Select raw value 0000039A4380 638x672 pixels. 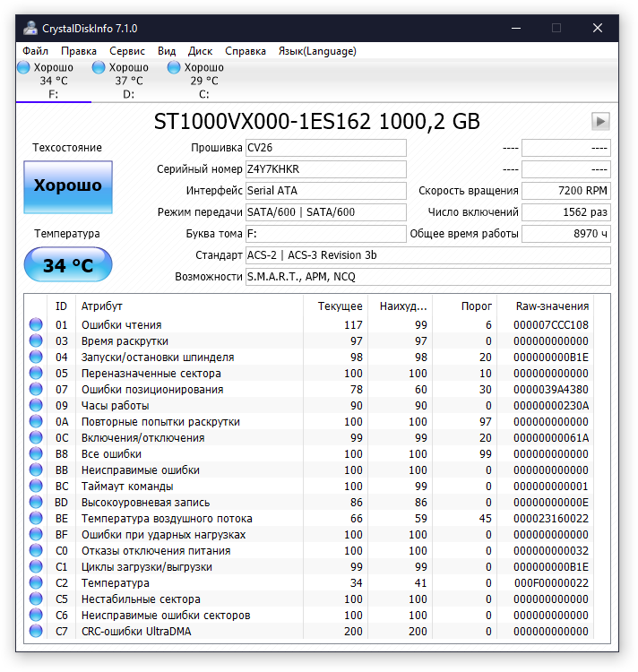click(x=551, y=389)
